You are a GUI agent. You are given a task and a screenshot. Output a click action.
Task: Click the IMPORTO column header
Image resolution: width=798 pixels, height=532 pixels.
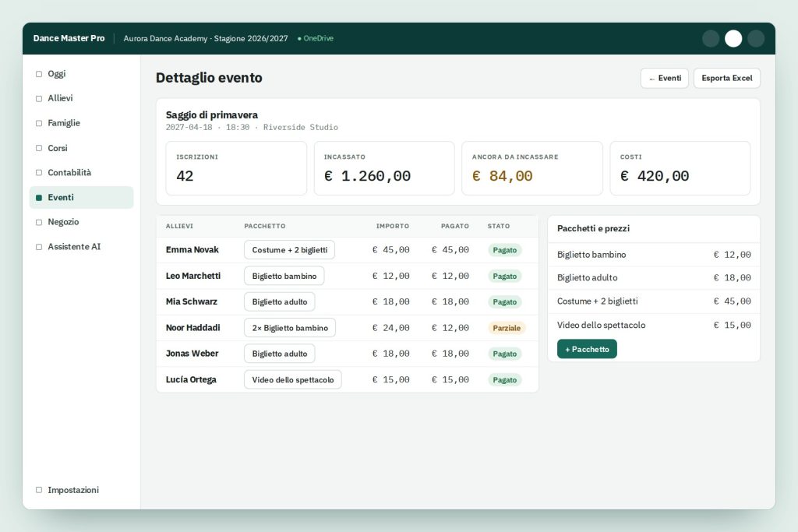(393, 226)
